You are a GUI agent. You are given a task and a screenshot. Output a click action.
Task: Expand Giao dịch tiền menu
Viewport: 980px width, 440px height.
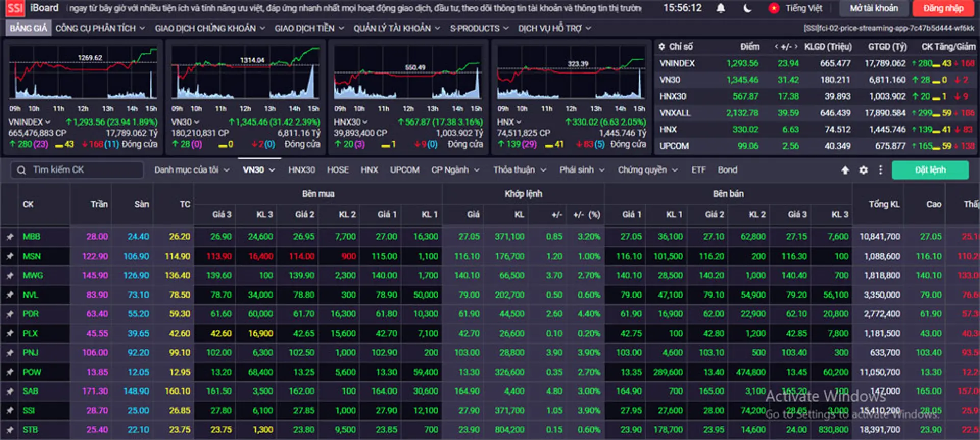point(309,28)
